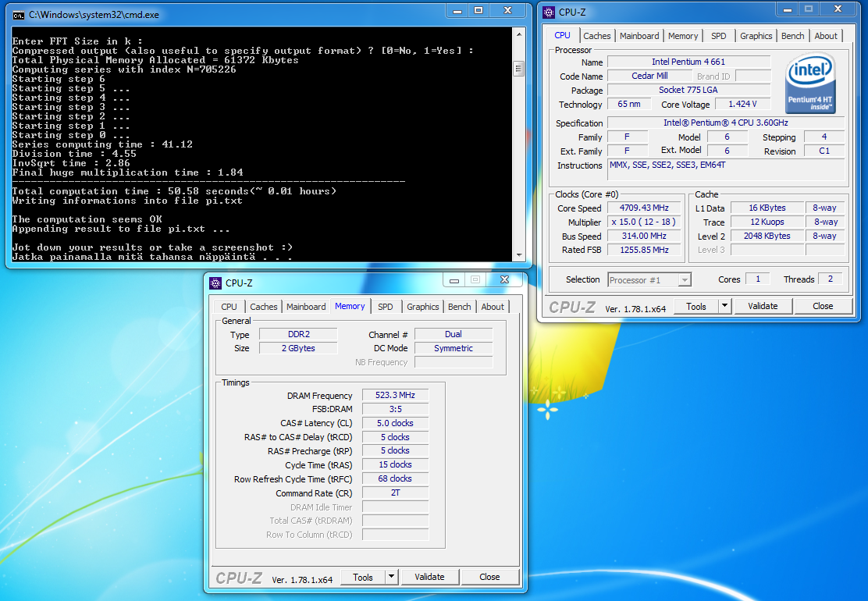The width and height of the screenshot is (868, 601).
Task: Select the CPU tab in the CPU window
Action: (563, 35)
